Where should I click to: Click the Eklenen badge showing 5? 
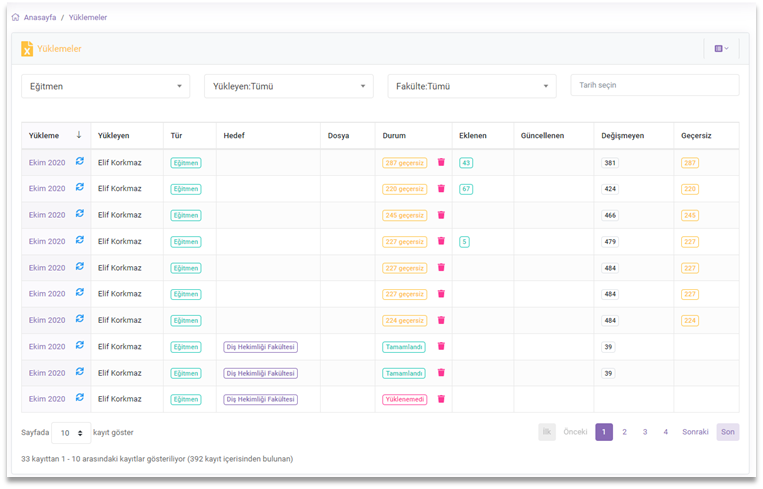(464, 241)
